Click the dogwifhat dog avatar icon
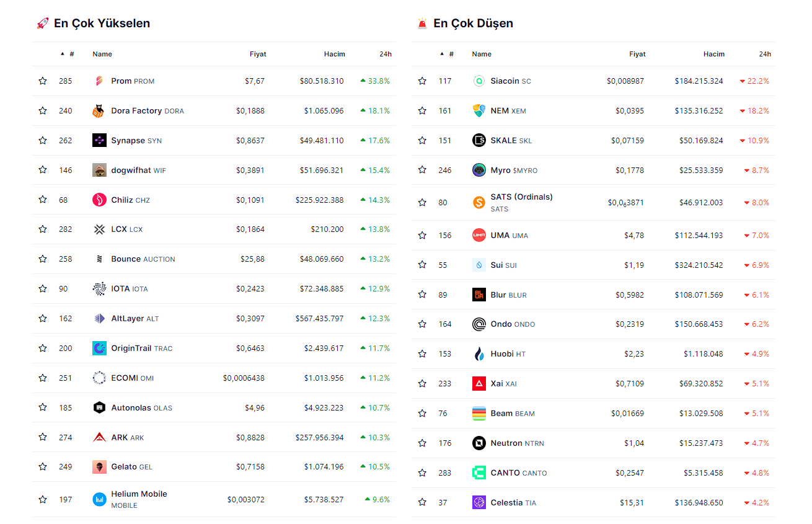Viewport: 812px width, 524px height. pos(99,170)
